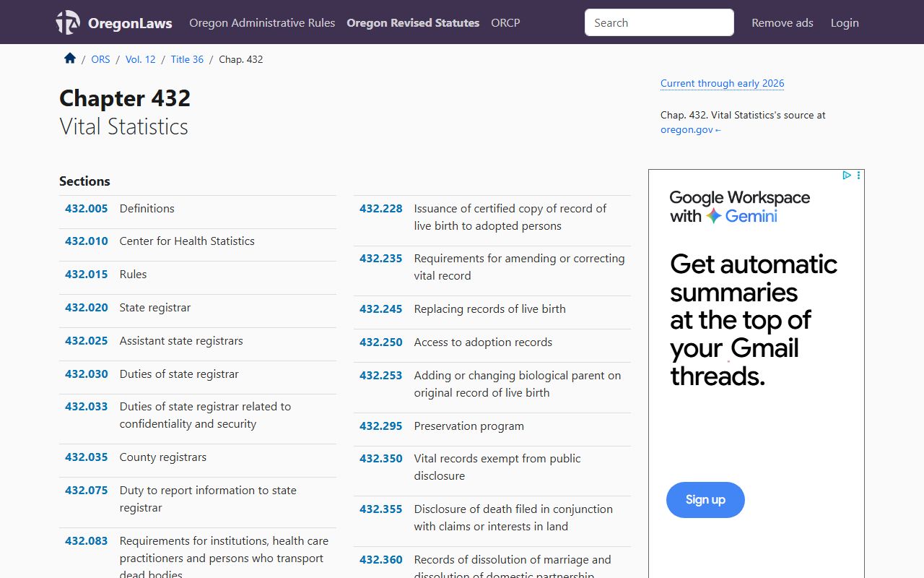
Task: Open section 432.035 County registrars
Action: tap(87, 457)
